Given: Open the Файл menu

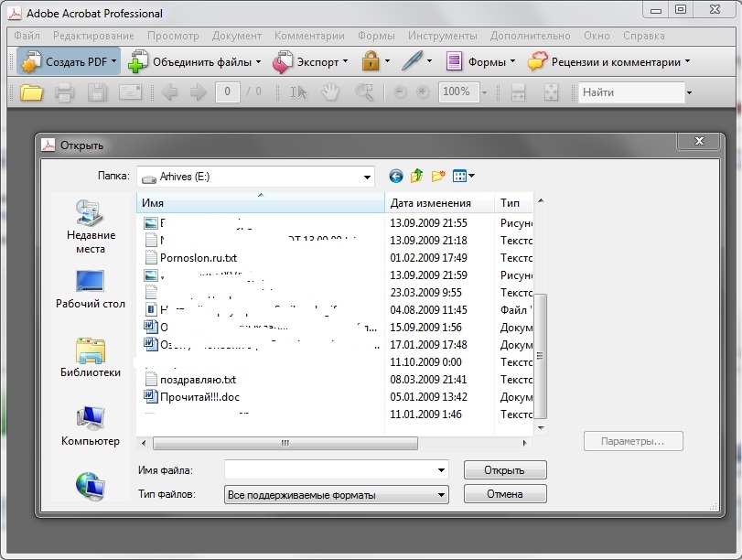Looking at the screenshot, I should coord(27,36).
